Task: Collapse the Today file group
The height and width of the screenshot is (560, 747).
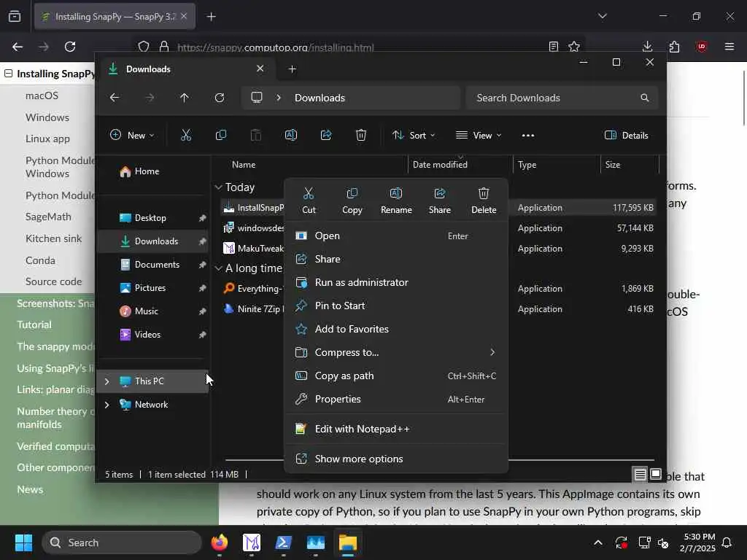Action: click(x=218, y=187)
